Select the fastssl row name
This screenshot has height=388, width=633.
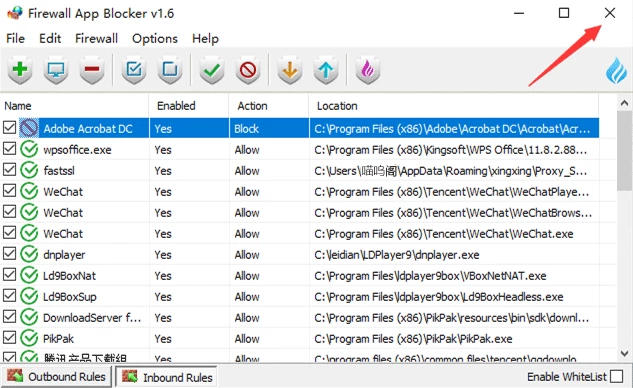click(59, 171)
